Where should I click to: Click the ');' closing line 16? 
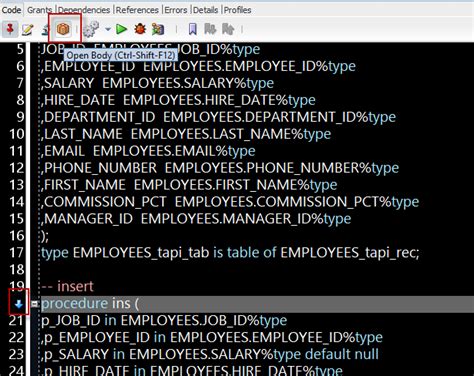click(45, 236)
